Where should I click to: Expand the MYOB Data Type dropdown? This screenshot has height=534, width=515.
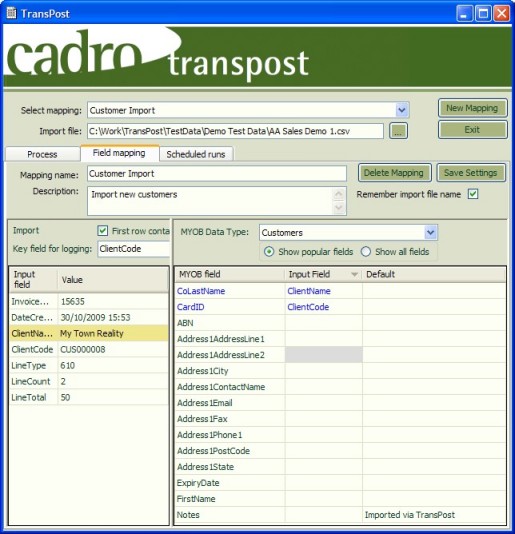(431, 233)
